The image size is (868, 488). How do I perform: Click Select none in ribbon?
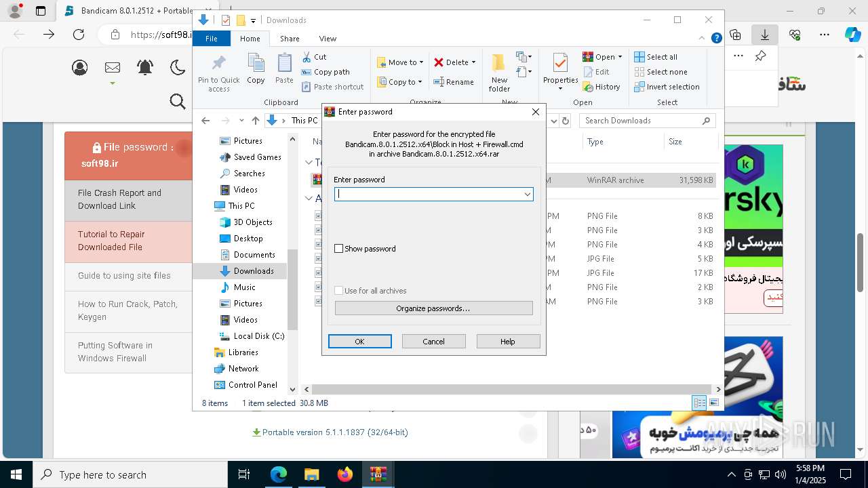(x=660, y=72)
